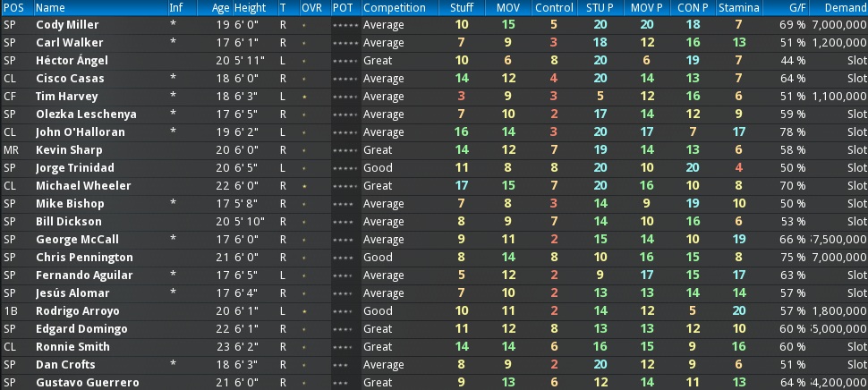Sort by the Stamina column header
The image size is (868, 390).
[738, 7]
